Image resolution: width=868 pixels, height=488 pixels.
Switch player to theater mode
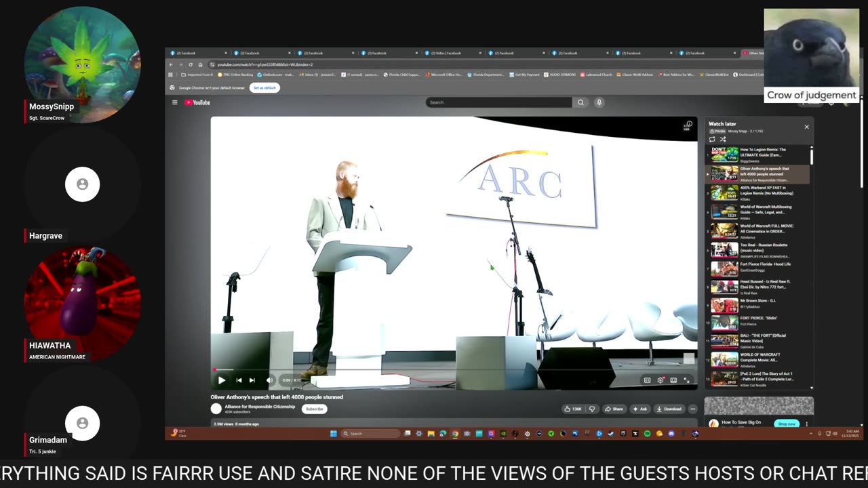point(673,380)
